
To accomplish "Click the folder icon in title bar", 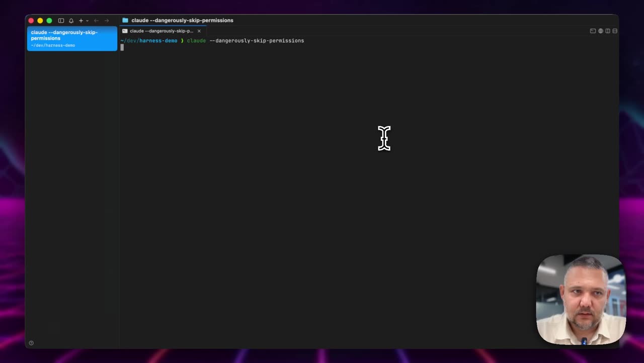I will (125, 20).
